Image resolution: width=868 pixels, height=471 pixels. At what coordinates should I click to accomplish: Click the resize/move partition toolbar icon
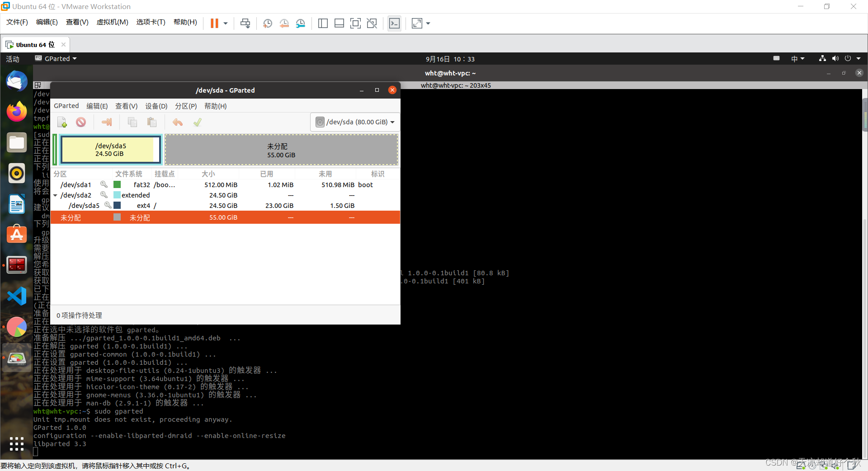point(107,122)
